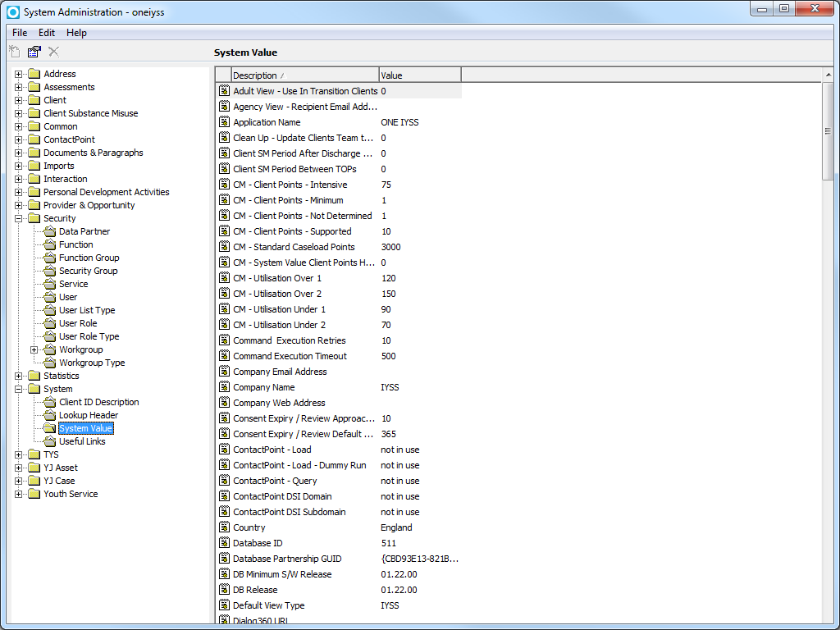Viewport: 840px width, 630px height.
Task: Collapse the Security tree node
Action: tap(19, 218)
